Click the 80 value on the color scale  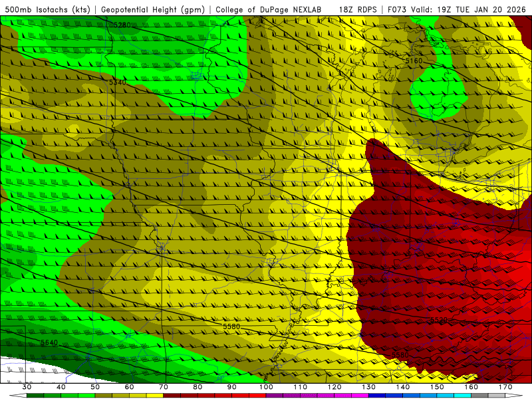tap(198, 387)
